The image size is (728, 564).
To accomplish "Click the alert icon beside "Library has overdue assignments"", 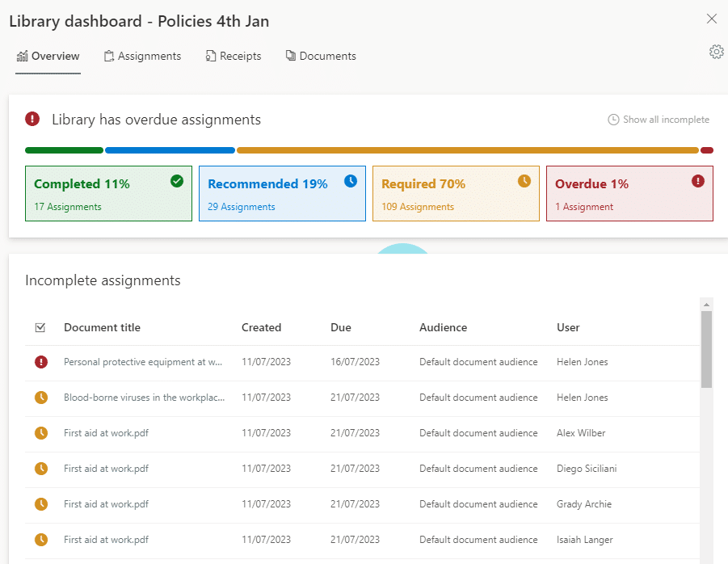I will [x=31, y=119].
